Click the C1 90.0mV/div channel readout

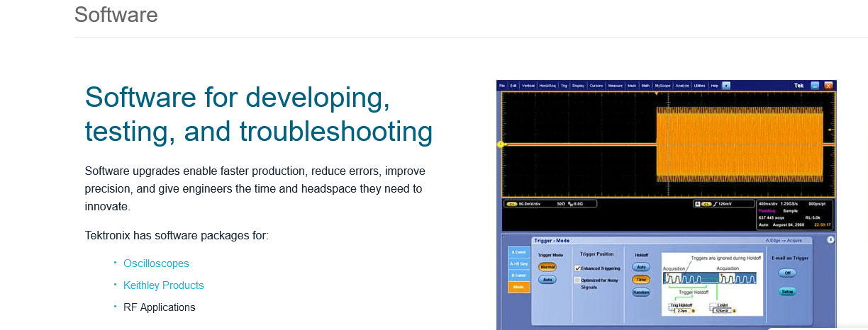[x=550, y=204]
